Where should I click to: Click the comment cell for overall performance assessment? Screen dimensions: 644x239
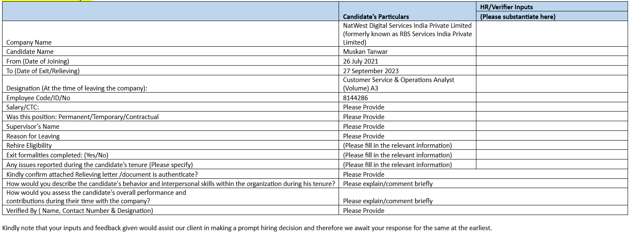(x=388, y=201)
